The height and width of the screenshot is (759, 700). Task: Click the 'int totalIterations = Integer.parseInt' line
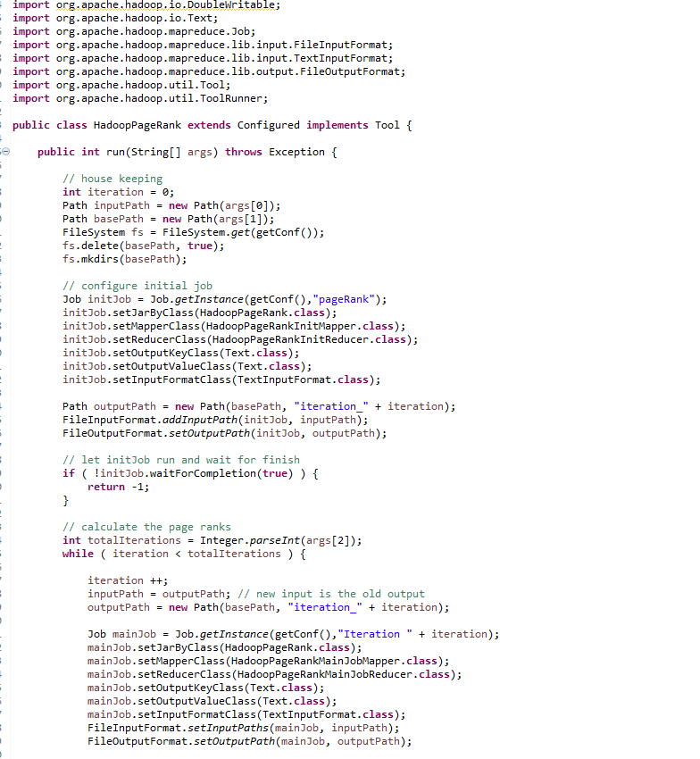click(x=212, y=541)
